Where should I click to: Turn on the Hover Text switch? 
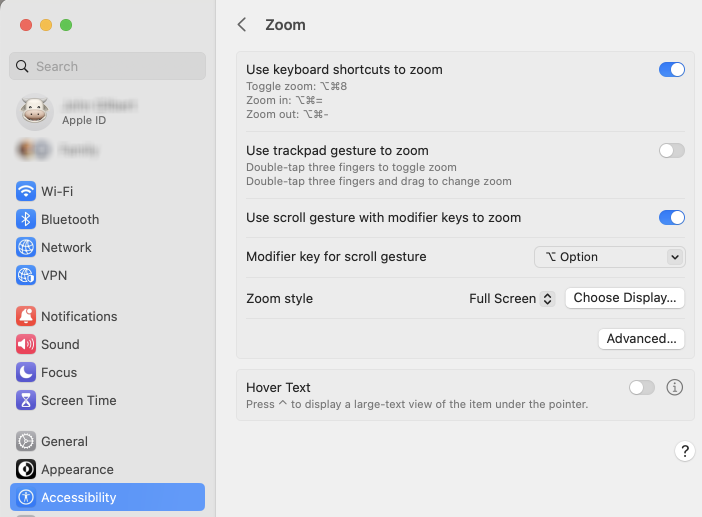point(642,387)
